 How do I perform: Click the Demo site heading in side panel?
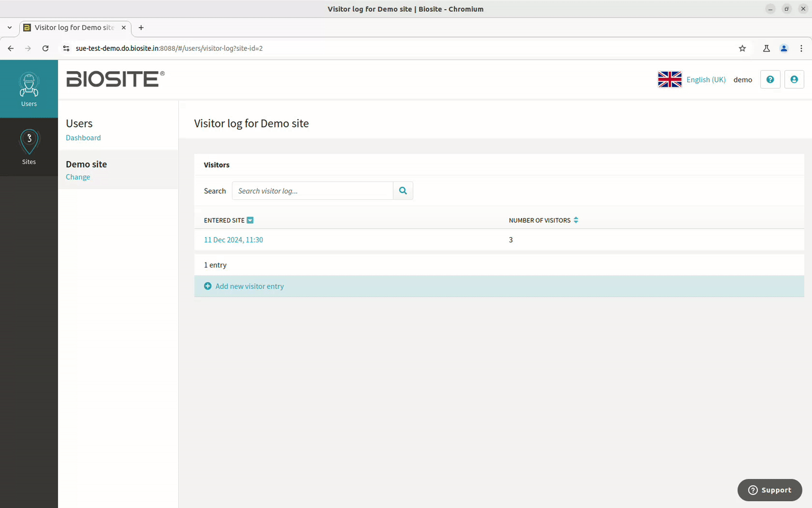[x=86, y=164]
